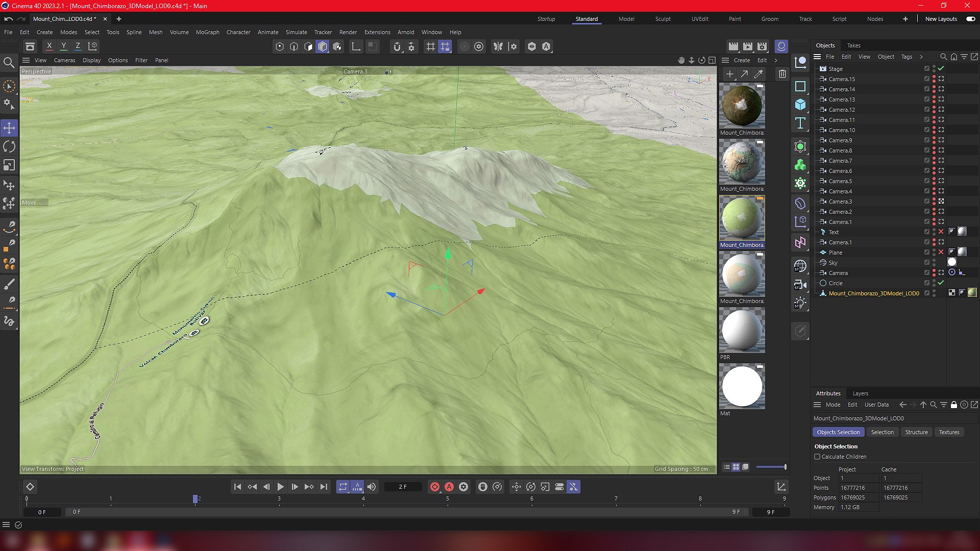The image size is (980, 551).
Task: Open the search magnifier in left toolbar
Action: (9, 63)
